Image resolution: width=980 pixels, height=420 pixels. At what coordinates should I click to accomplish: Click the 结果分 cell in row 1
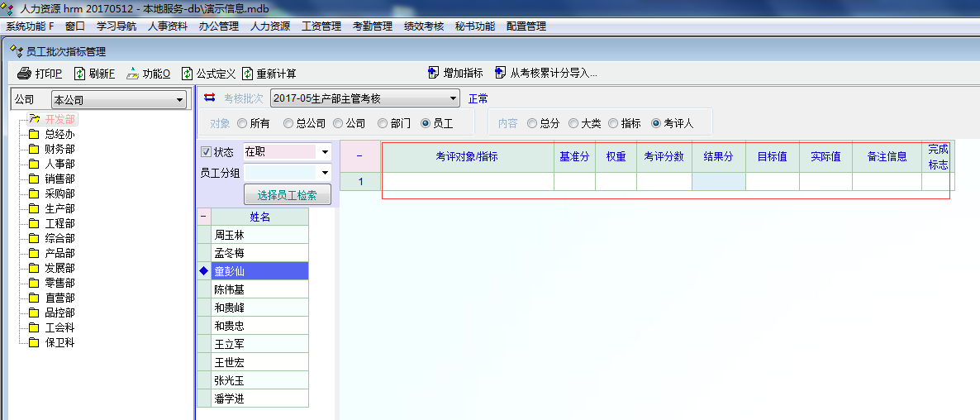(718, 181)
